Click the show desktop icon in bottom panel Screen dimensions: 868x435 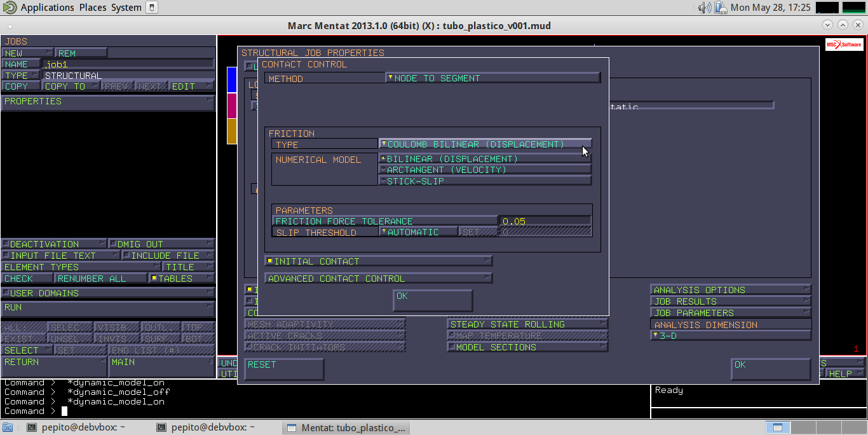8,428
